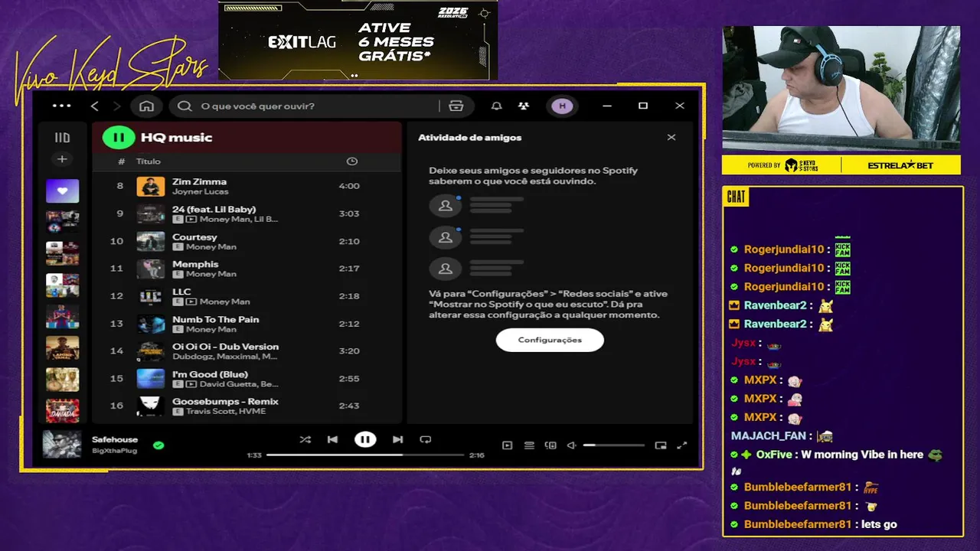Screen dimensions: 980x551
Task: Toggle the Now Playing view icon
Action: [507, 445]
